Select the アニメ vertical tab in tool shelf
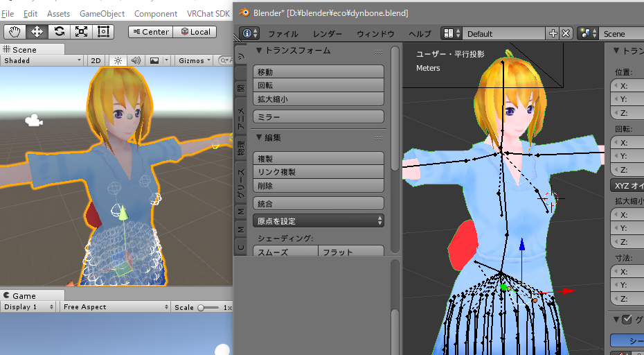644x355 pixels. tap(241, 118)
